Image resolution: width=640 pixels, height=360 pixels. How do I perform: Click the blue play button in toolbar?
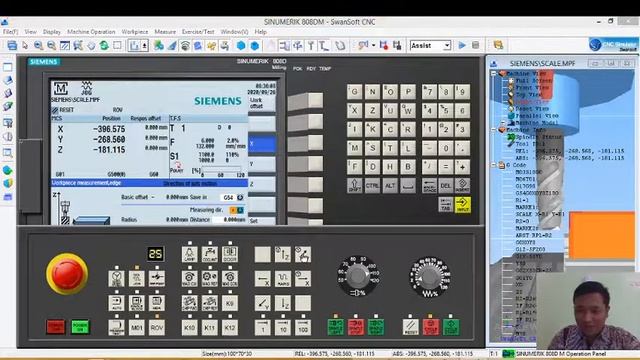point(462,45)
